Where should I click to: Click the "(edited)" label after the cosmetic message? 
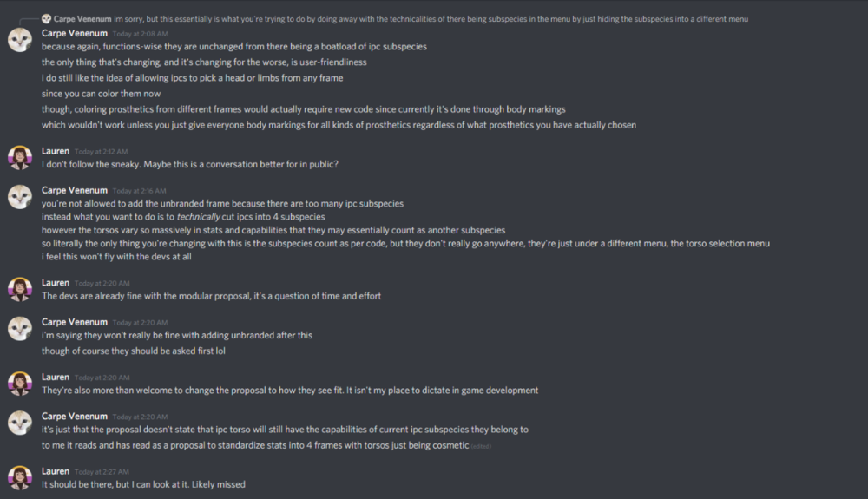pyautogui.click(x=481, y=446)
